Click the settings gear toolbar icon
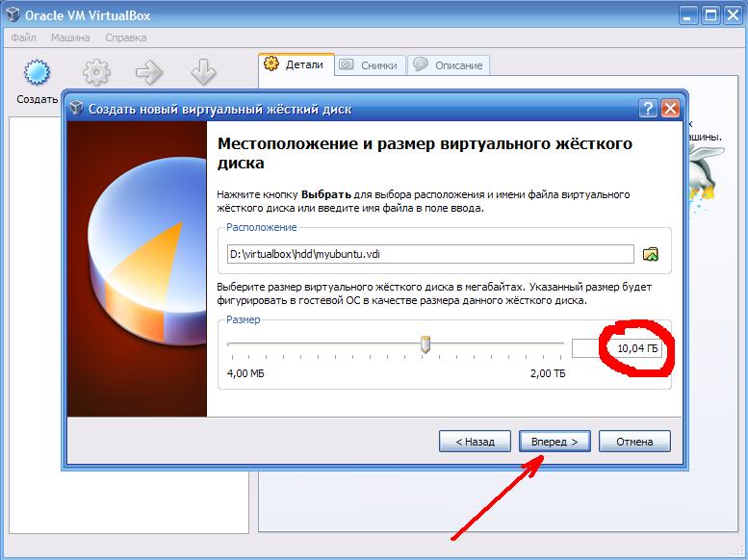The image size is (748, 560). click(96, 72)
